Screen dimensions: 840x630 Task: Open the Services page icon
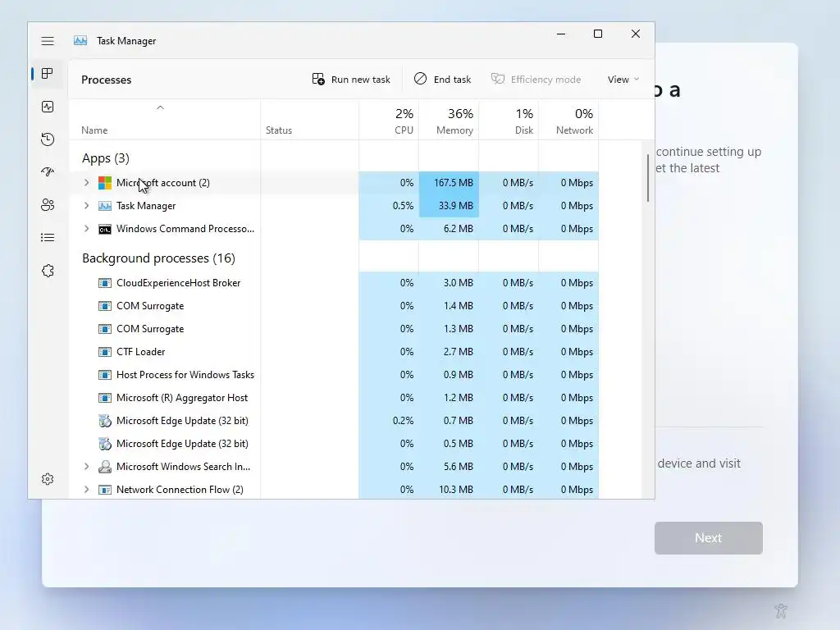48,271
